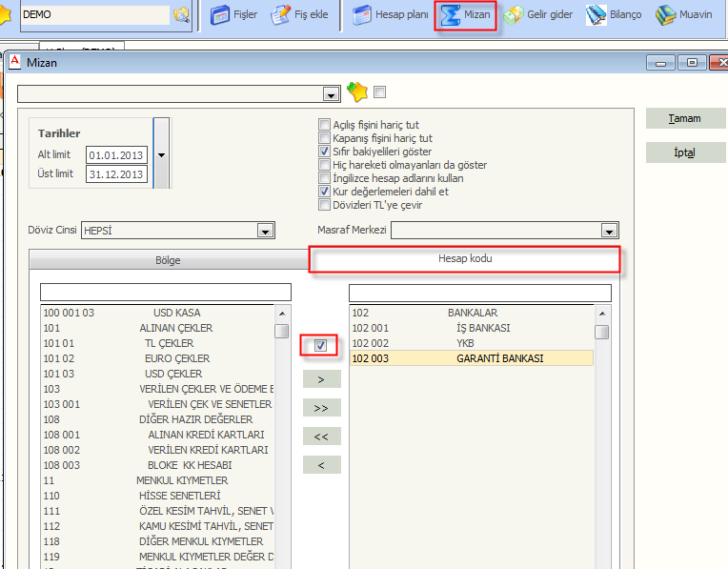Toggle Dövizleri TL'ye çevir checkbox

point(325,205)
